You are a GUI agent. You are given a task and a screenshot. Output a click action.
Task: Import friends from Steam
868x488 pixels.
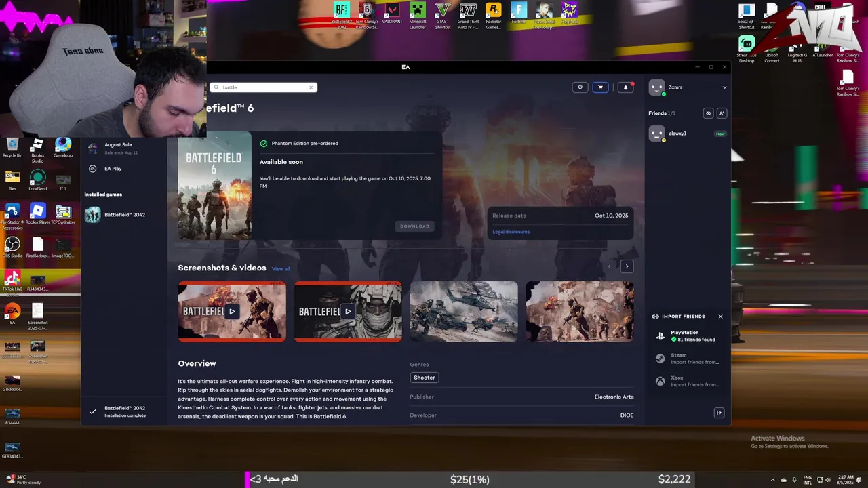tap(688, 359)
